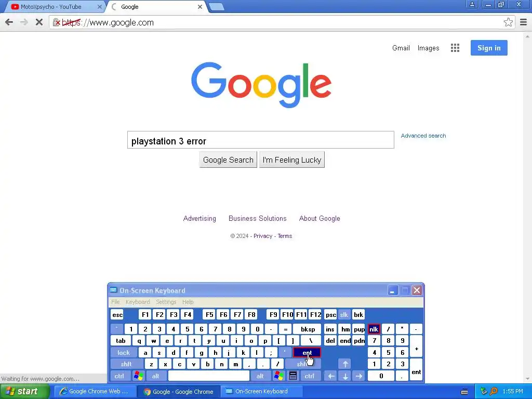Image resolution: width=532 pixels, height=399 pixels.
Task: Click the tab key on the on-screen keyboard
Action: coord(121,341)
